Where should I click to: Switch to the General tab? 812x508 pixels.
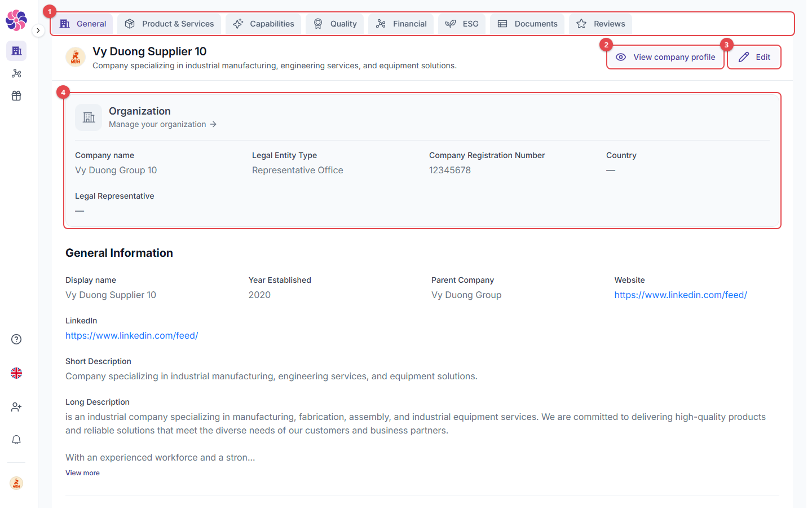tap(83, 24)
